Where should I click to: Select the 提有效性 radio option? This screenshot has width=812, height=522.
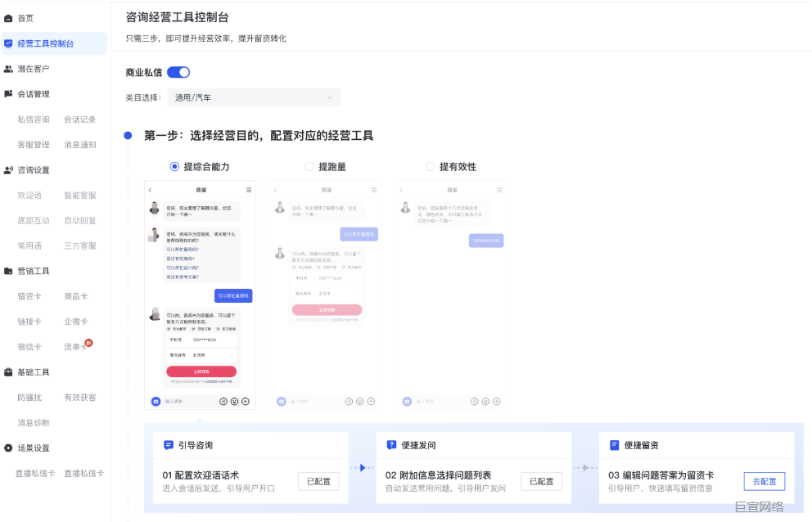pyautogui.click(x=430, y=167)
